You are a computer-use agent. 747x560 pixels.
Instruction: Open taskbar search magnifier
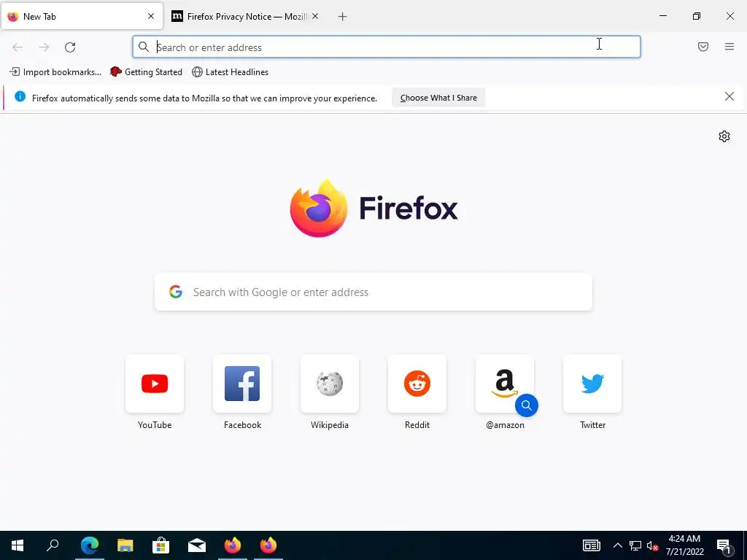pos(53,545)
